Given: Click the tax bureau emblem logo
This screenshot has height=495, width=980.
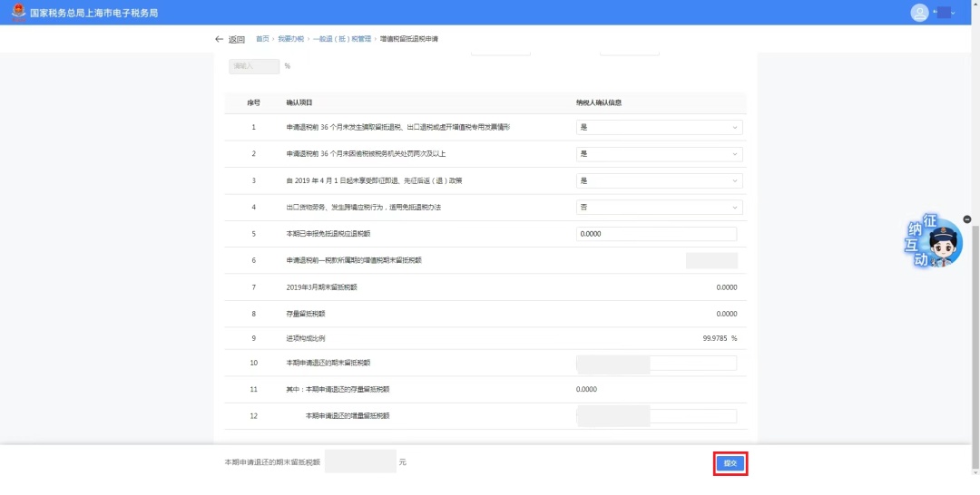Looking at the screenshot, I should [x=18, y=13].
